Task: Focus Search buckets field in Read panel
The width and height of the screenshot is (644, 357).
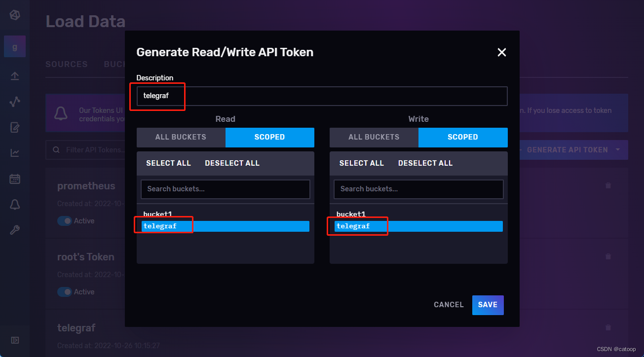Action: click(226, 189)
